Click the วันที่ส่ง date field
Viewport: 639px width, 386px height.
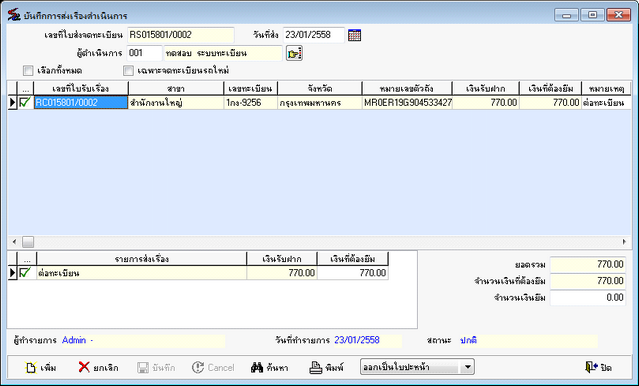point(314,35)
